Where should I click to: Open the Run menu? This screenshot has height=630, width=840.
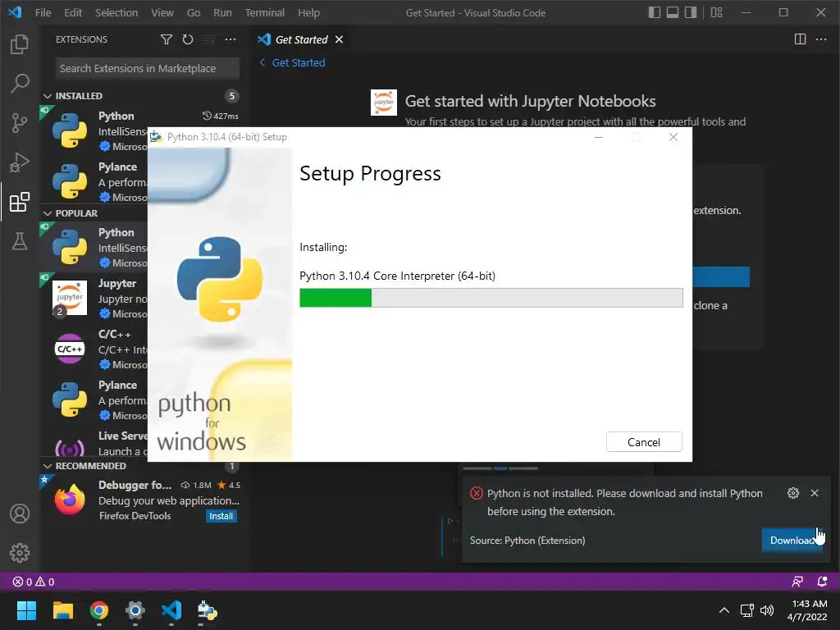[222, 12]
